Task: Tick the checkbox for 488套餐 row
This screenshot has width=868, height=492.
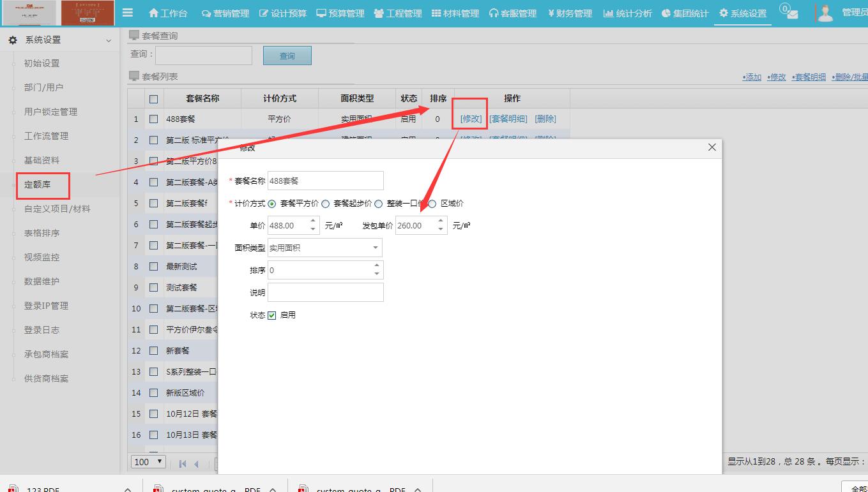Action: tap(153, 119)
